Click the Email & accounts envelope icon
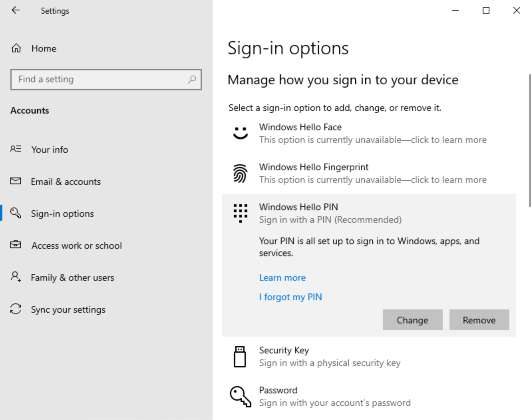The height and width of the screenshot is (420, 532). [16, 181]
